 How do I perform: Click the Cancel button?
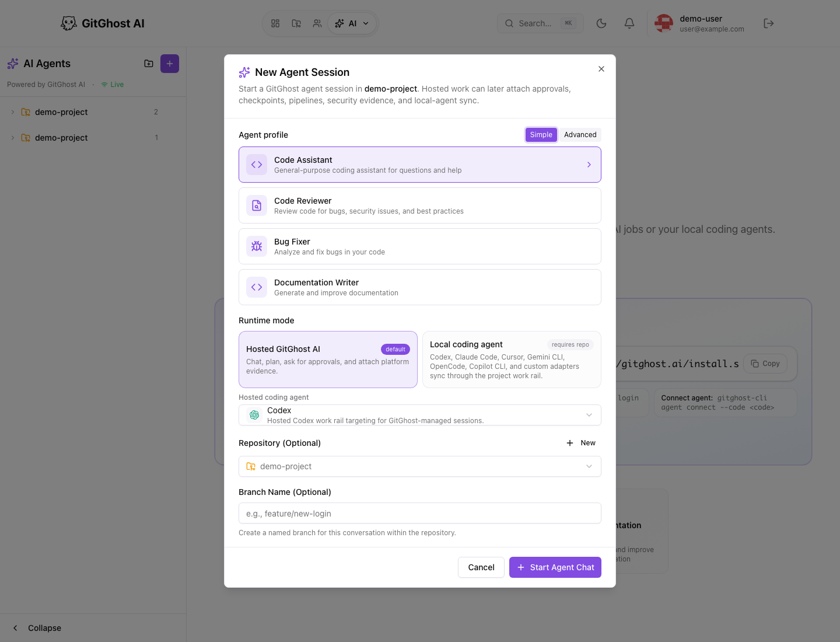(x=481, y=567)
